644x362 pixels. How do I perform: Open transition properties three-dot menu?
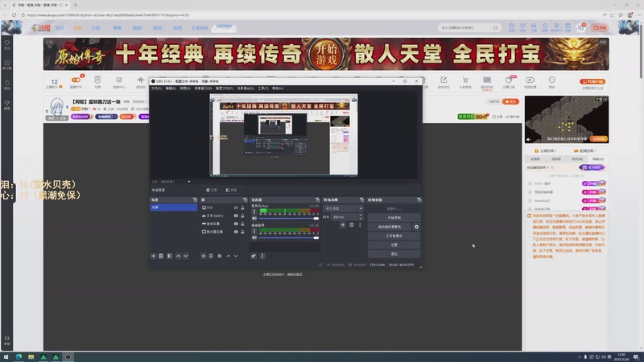click(360, 225)
